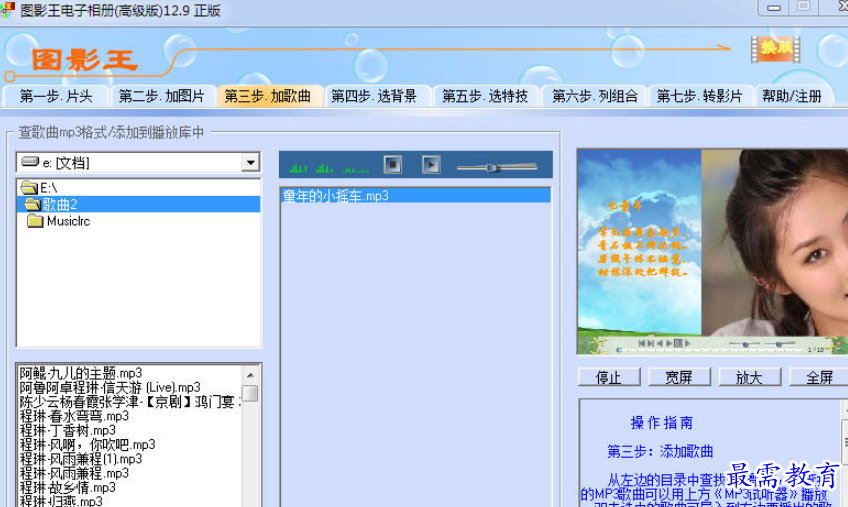Select the 陈少云杨春霞张学津 京剧 鸿门宴 file
This screenshot has height=507, width=848.
130,402
